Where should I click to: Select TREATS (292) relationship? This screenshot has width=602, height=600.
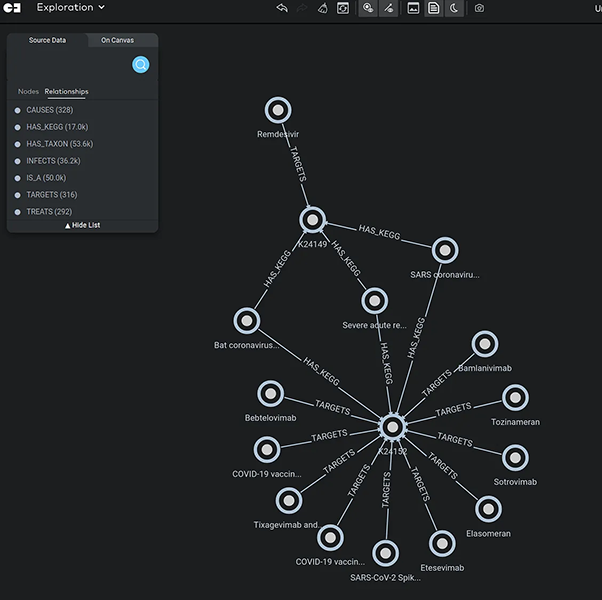pos(49,212)
